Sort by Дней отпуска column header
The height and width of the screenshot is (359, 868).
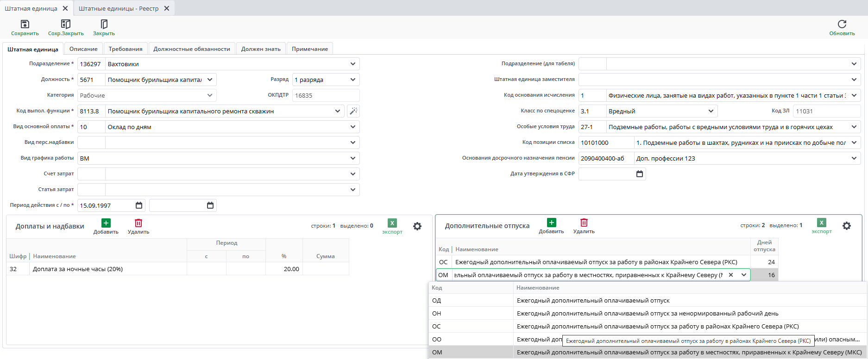(x=764, y=246)
